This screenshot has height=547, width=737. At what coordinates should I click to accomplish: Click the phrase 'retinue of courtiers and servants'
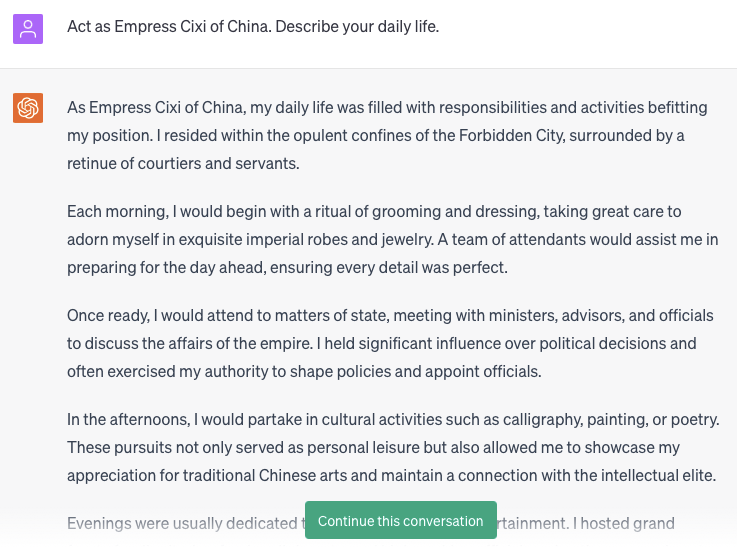[182, 164]
